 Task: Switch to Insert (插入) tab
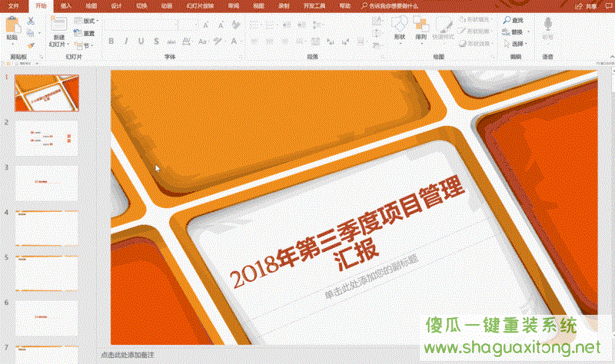pos(66,6)
